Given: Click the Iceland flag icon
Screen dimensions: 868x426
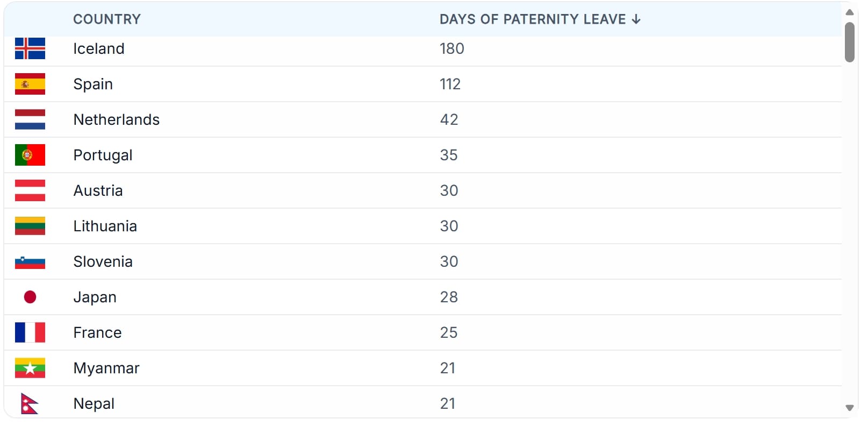Looking at the screenshot, I should 30,48.
